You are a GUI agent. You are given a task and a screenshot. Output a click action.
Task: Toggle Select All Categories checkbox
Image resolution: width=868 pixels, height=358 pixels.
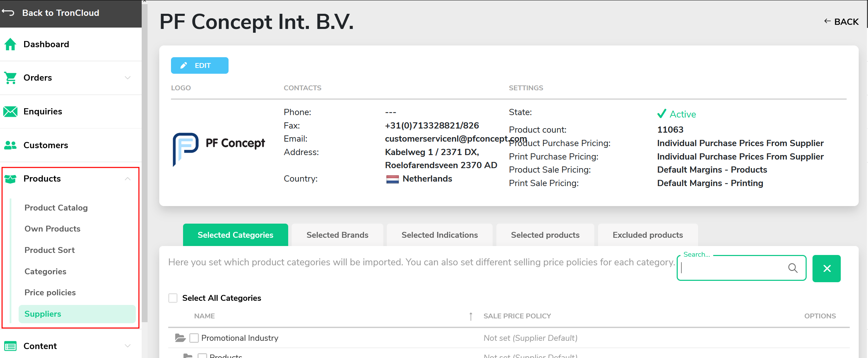pyautogui.click(x=173, y=298)
